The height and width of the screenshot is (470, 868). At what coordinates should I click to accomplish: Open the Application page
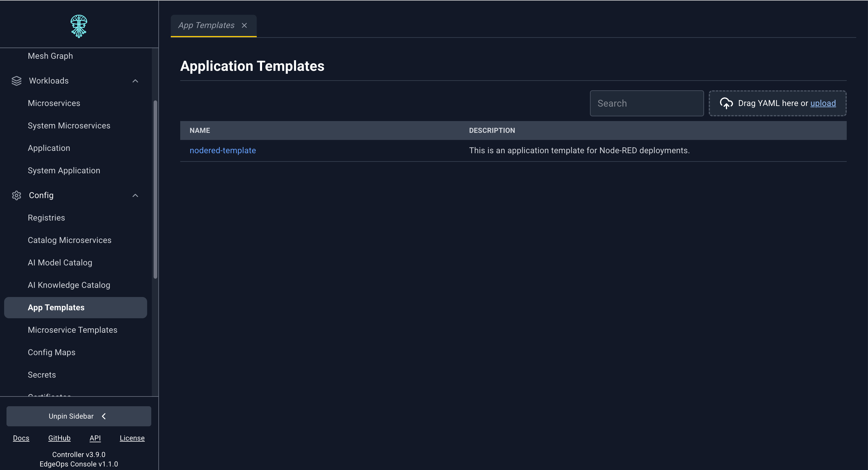49,148
